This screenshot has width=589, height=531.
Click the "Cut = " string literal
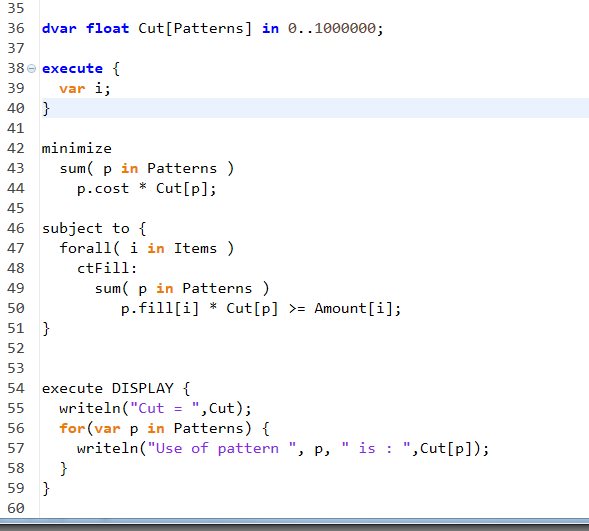165,408
